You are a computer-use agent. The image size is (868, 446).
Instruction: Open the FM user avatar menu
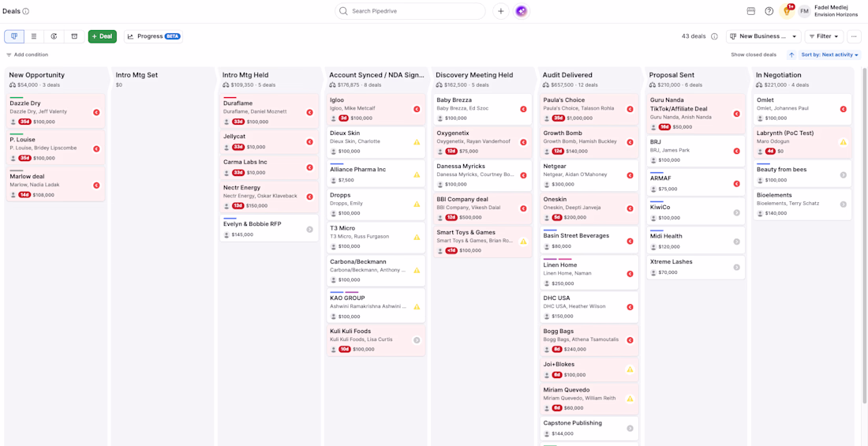click(804, 11)
